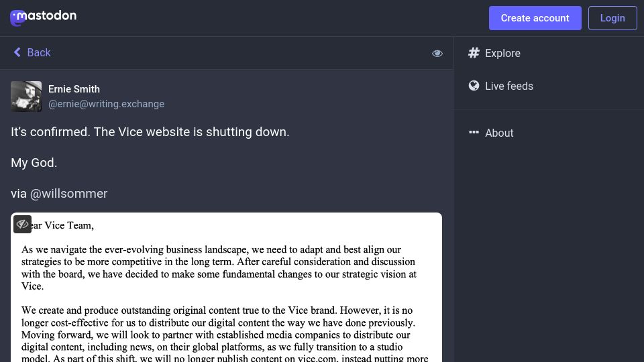Open the Mastodon logo home link
The width and height of the screenshot is (644, 362).
[43, 17]
